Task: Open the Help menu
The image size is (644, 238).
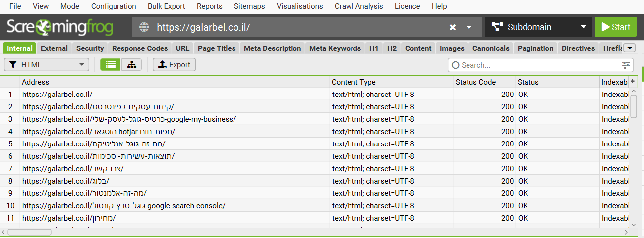Action: tap(439, 6)
